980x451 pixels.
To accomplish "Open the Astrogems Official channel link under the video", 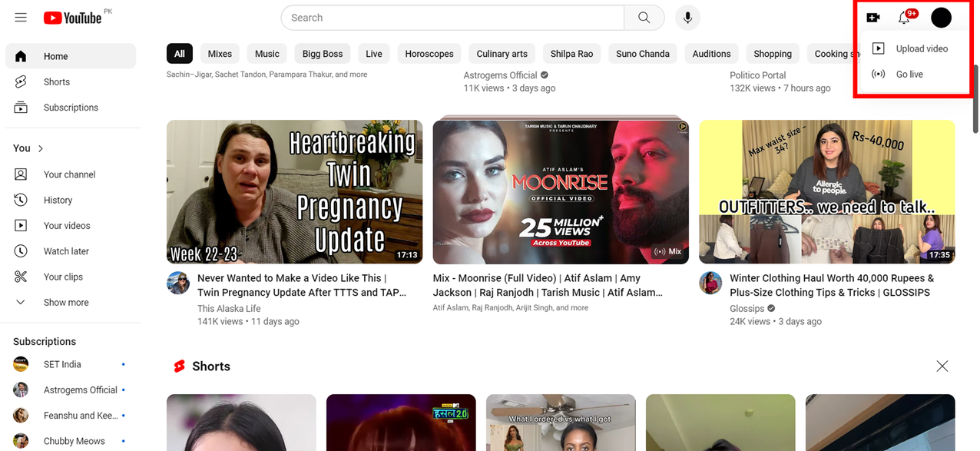I will coord(500,75).
